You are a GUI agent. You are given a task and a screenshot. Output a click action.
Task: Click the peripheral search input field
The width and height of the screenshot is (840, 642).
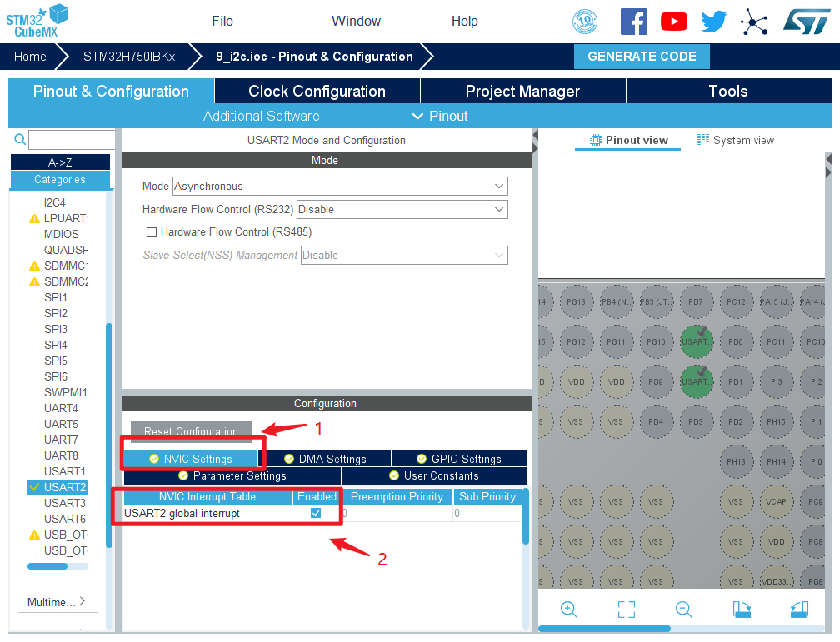(72, 140)
